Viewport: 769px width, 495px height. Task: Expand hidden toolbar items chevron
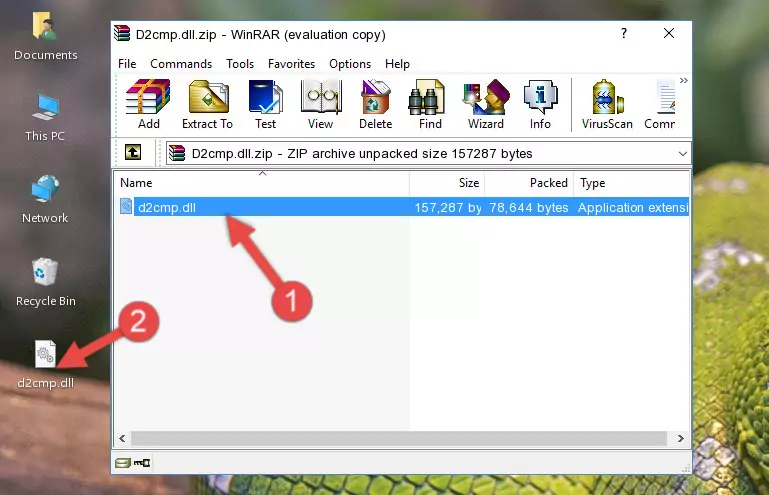(x=684, y=80)
